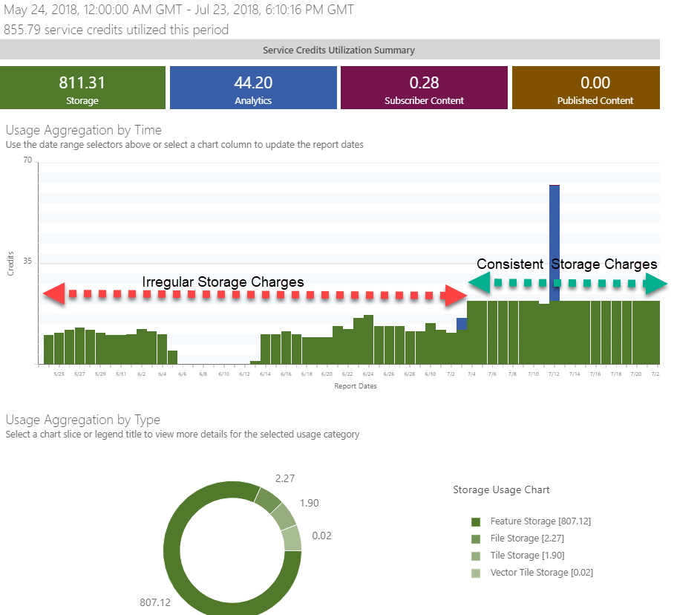
Task: Select the tall blue analytics bar on 7/12
Action: (x=554, y=243)
